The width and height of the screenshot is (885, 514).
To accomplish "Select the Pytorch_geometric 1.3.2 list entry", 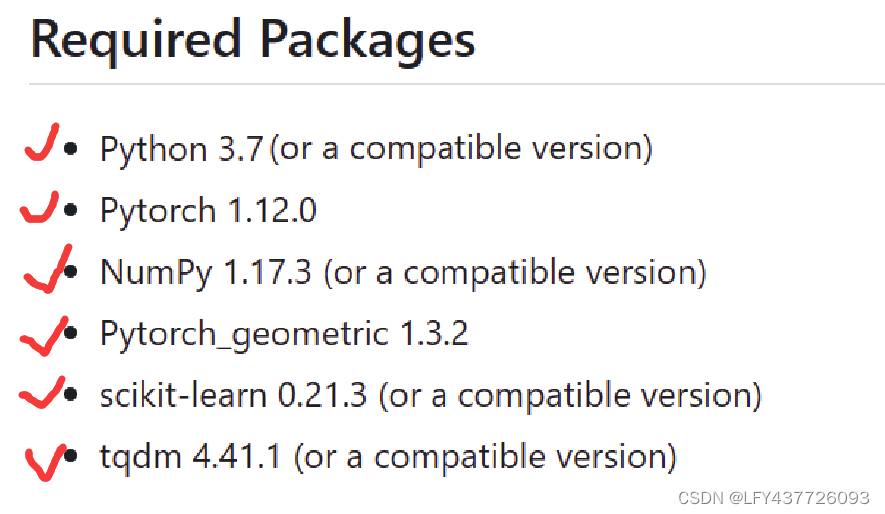I will [x=284, y=333].
